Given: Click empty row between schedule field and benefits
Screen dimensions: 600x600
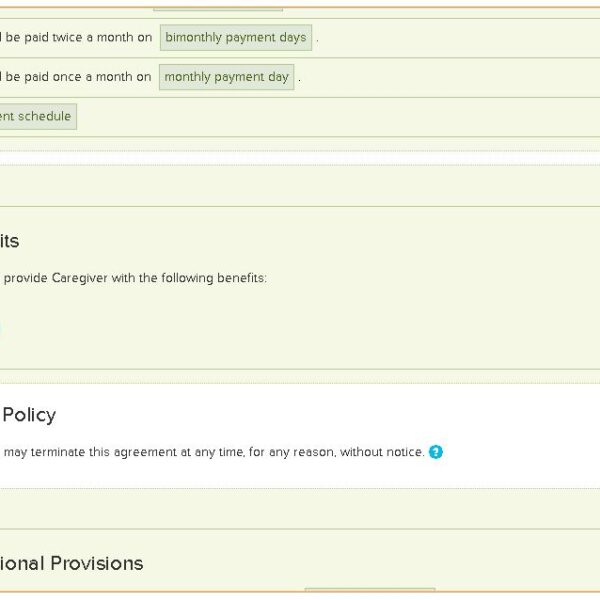Looking at the screenshot, I should pyautogui.click(x=300, y=185).
